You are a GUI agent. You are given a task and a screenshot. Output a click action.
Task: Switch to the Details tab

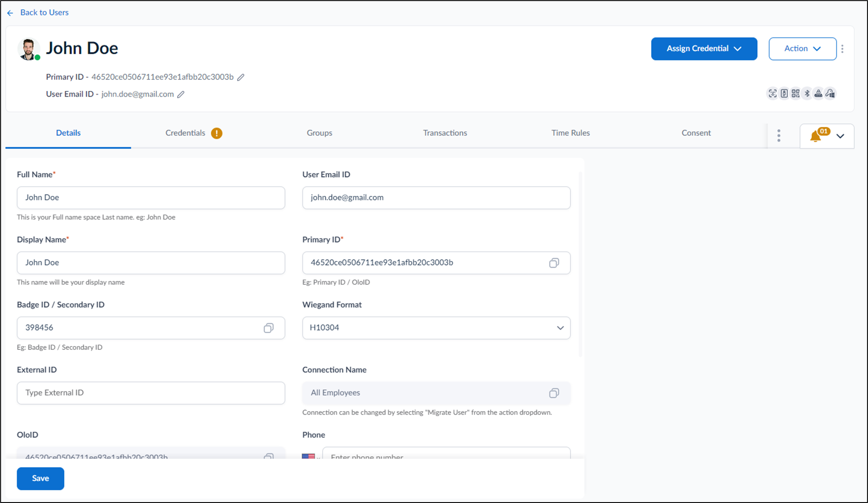click(68, 133)
